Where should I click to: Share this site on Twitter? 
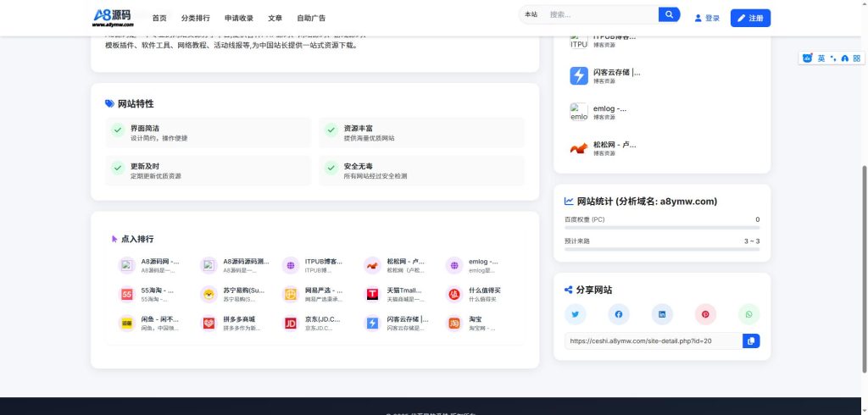pyautogui.click(x=576, y=314)
